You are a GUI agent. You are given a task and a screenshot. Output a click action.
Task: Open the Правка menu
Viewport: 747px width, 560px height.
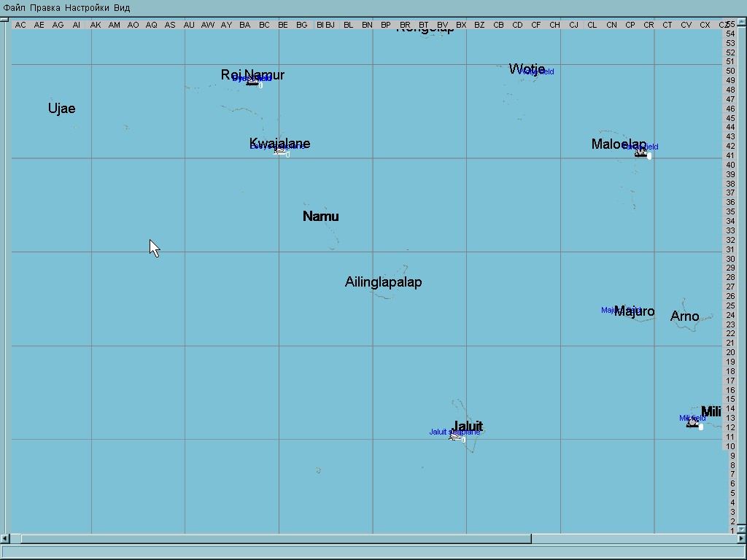point(44,7)
